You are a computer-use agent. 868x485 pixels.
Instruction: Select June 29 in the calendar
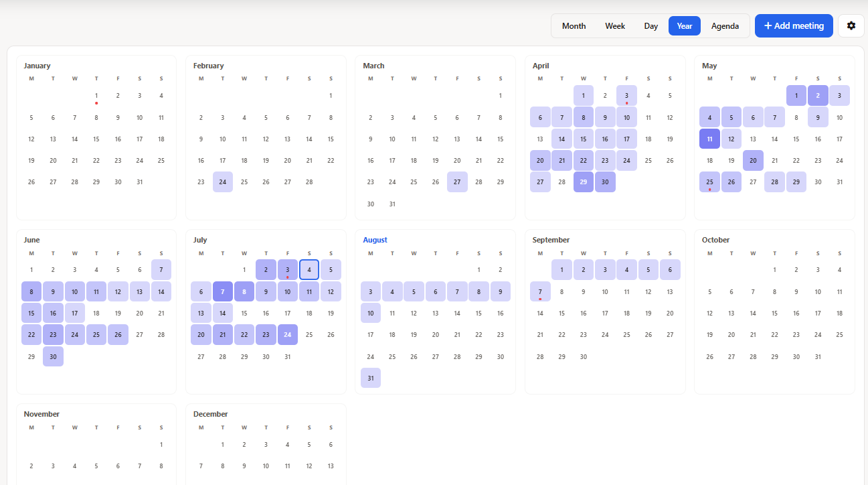click(x=31, y=356)
